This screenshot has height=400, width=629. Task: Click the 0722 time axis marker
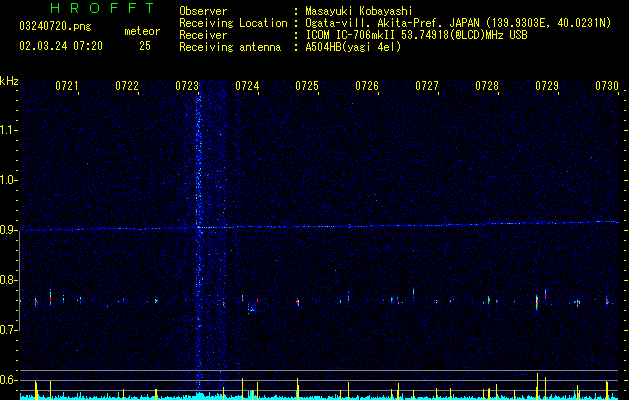[x=127, y=85]
